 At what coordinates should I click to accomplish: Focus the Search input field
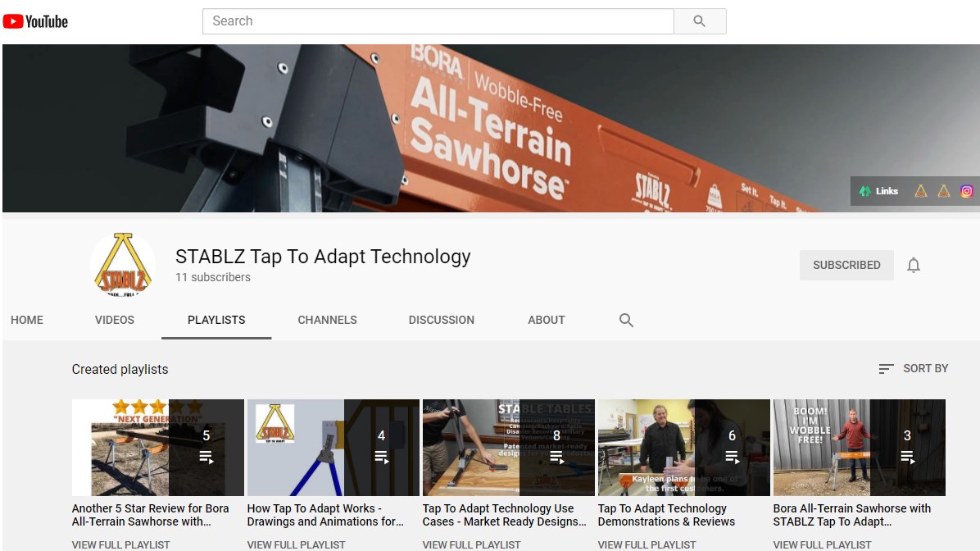point(438,21)
